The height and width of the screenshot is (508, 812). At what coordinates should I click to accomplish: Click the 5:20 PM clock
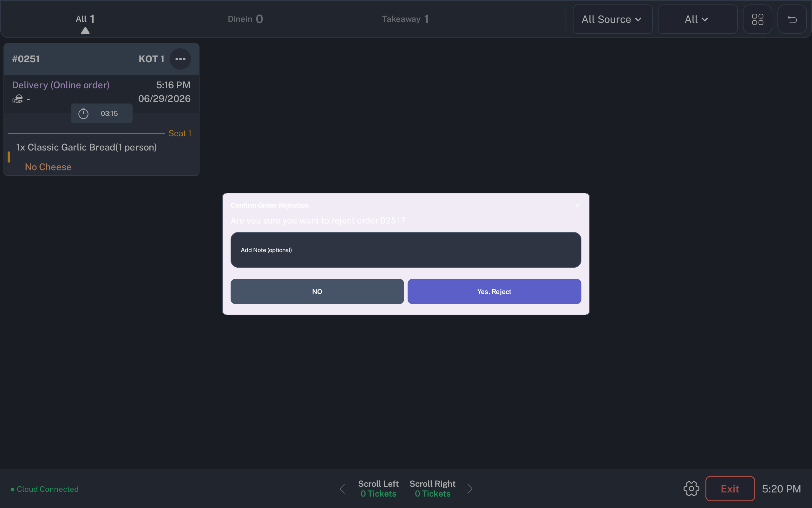(781, 489)
